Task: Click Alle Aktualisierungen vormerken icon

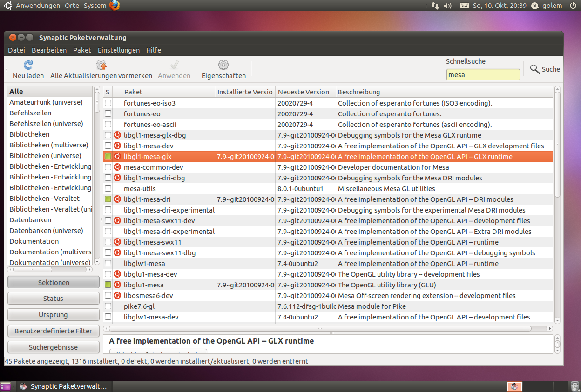Action: (101, 65)
